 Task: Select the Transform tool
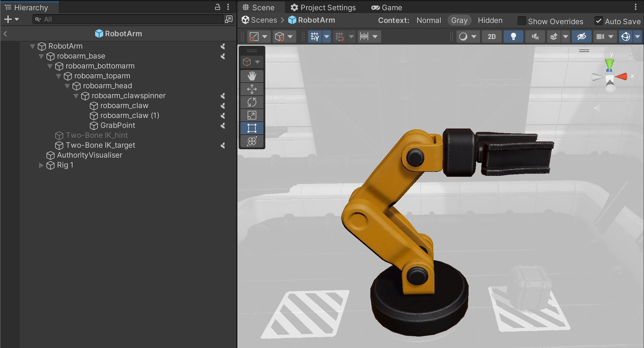pos(252,141)
